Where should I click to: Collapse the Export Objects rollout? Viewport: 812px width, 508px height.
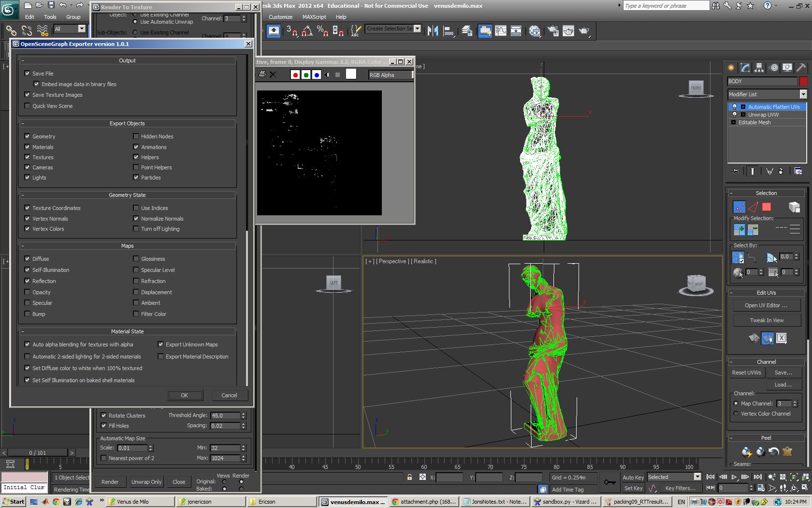click(x=23, y=123)
